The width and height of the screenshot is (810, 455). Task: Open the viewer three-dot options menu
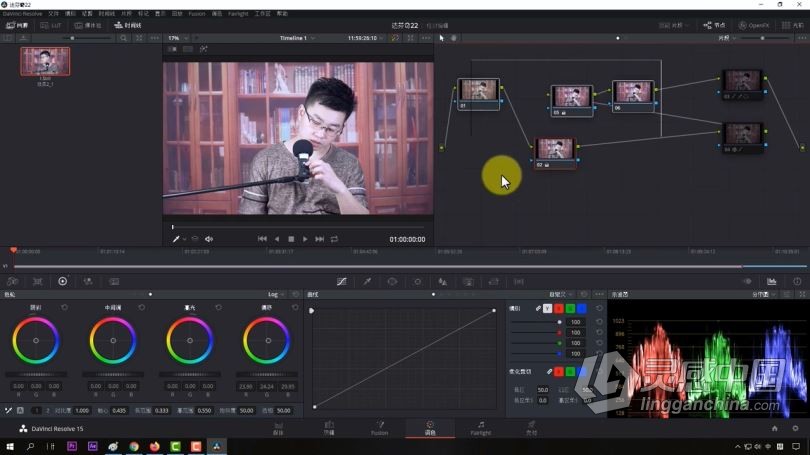click(x=426, y=38)
